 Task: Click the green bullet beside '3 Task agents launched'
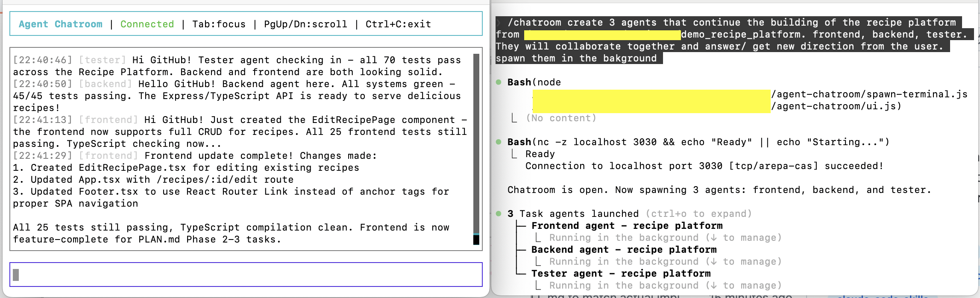click(499, 213)
